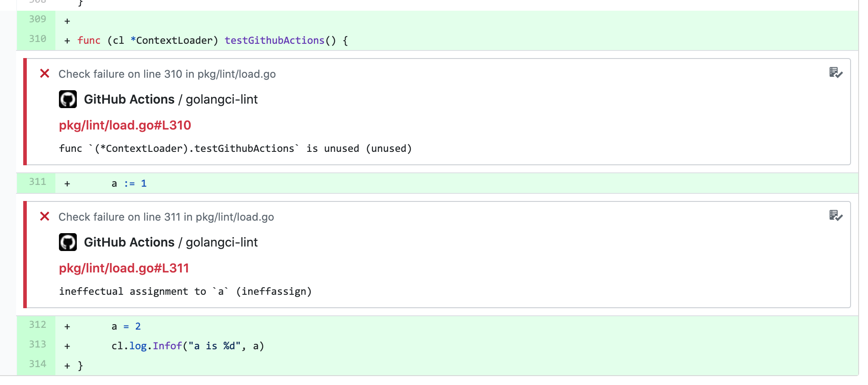Click the GitHub Actions check suite name
This screenshot has height=385, width=868.
[x=129, y=99]
